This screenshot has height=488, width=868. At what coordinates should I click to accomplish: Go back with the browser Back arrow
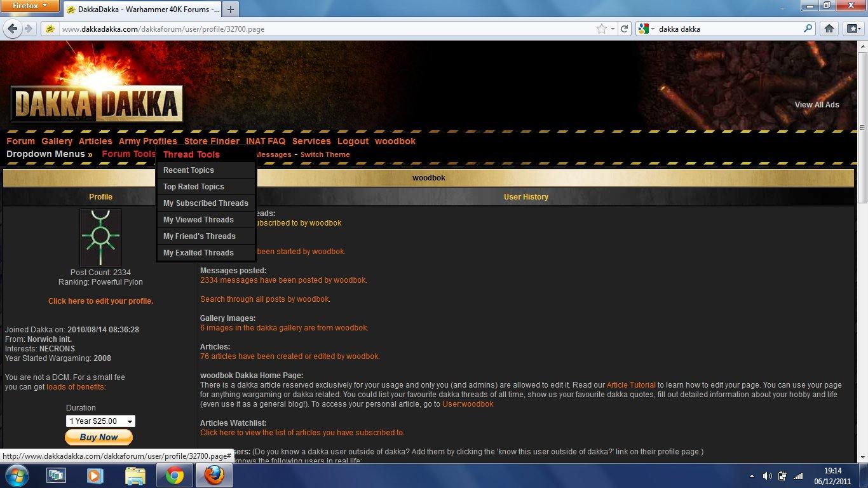click(12, 29)
